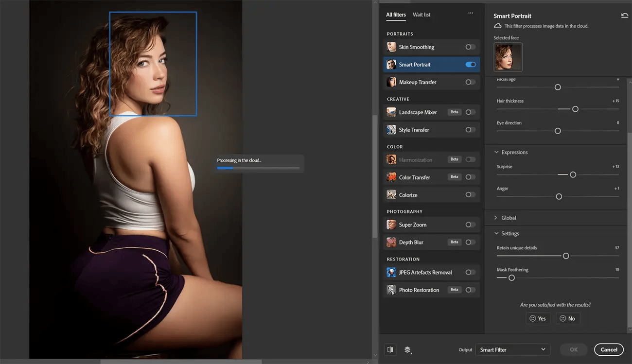Click the Photo Restoration filter icon
This screenshot has width=632, height=364.
(x=391, y=290)
